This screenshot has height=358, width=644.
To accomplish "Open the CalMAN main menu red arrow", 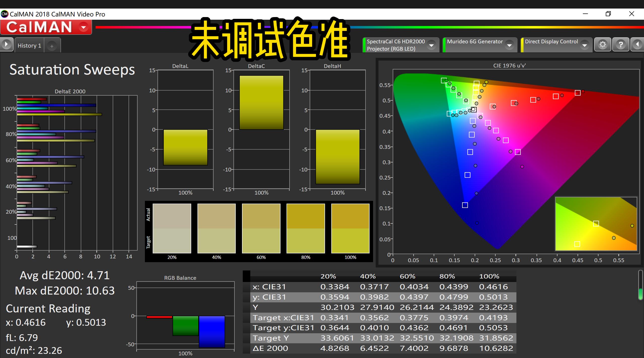I will (x=83, y=27).
